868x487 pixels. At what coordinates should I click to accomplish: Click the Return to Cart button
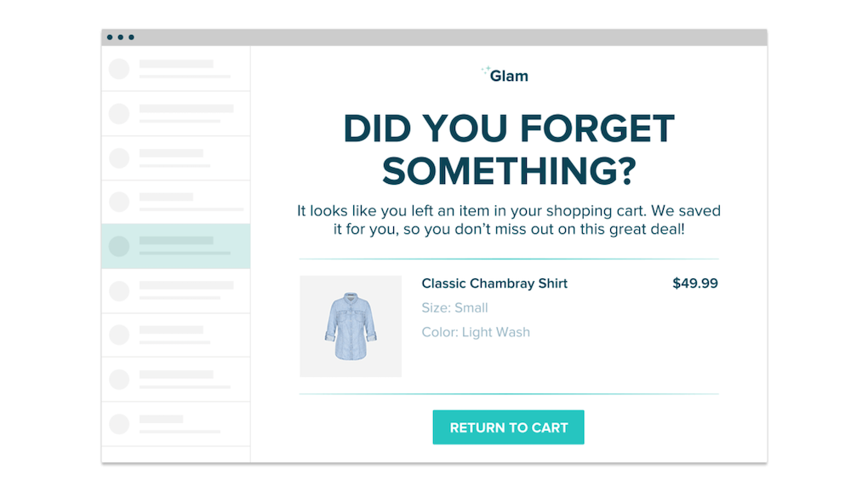coord(508,427)
